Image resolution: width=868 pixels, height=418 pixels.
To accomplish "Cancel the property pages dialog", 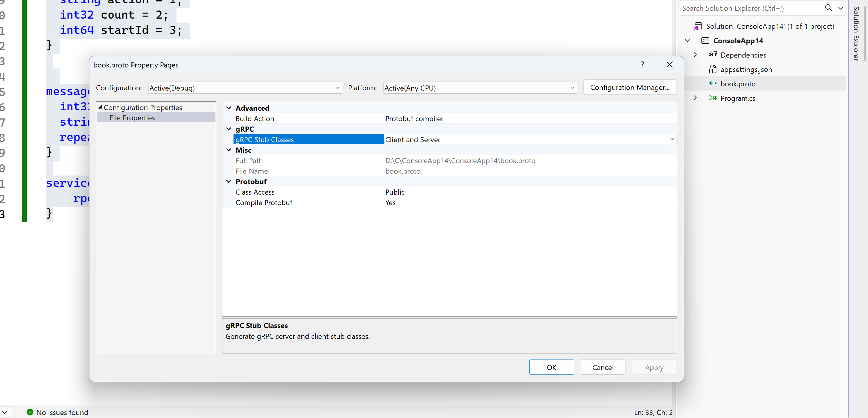I will 603,367.
